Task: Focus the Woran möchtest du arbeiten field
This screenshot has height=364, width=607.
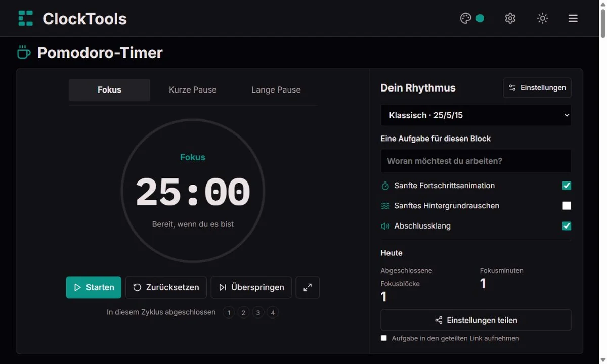Action: 476,161
